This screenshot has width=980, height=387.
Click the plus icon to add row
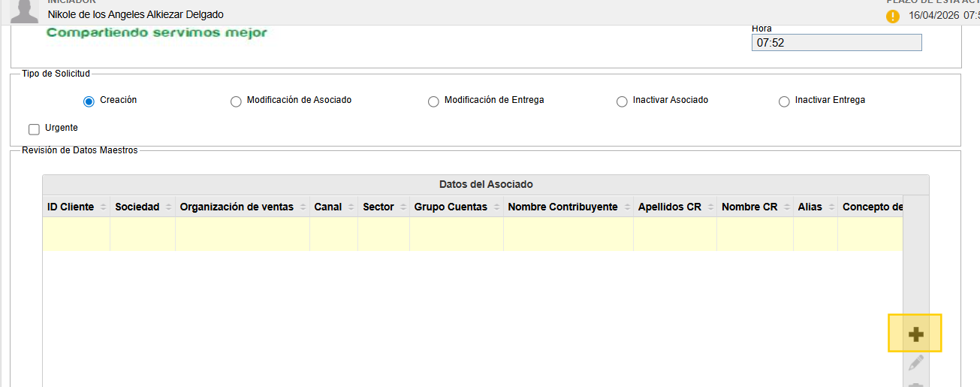pyautogui.click(x=915, y=334)
